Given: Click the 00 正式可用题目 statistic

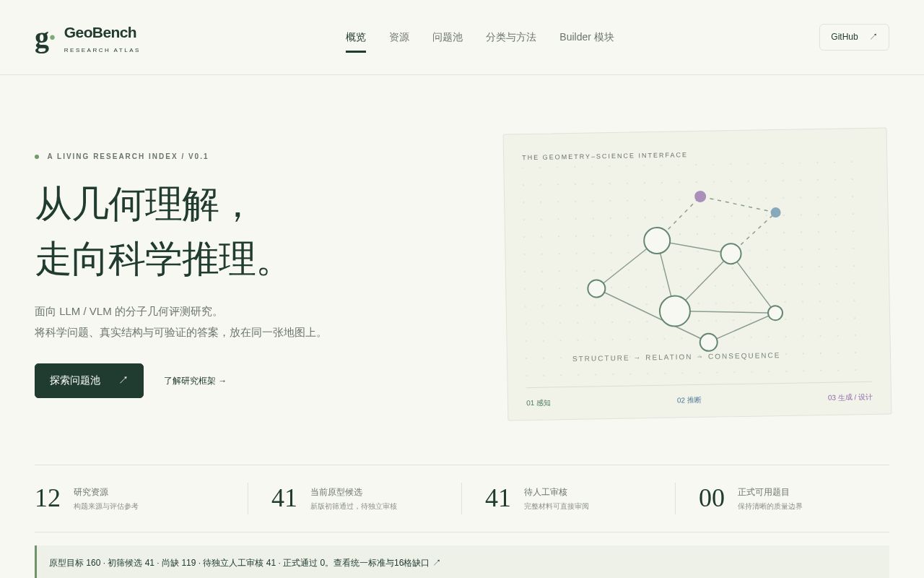Looking at the screenshot, I should pyautogui.click(x=751, y=499).
